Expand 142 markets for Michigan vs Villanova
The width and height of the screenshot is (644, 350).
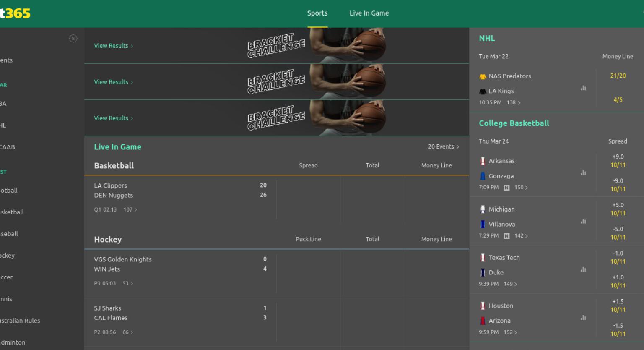pos(521,236)
